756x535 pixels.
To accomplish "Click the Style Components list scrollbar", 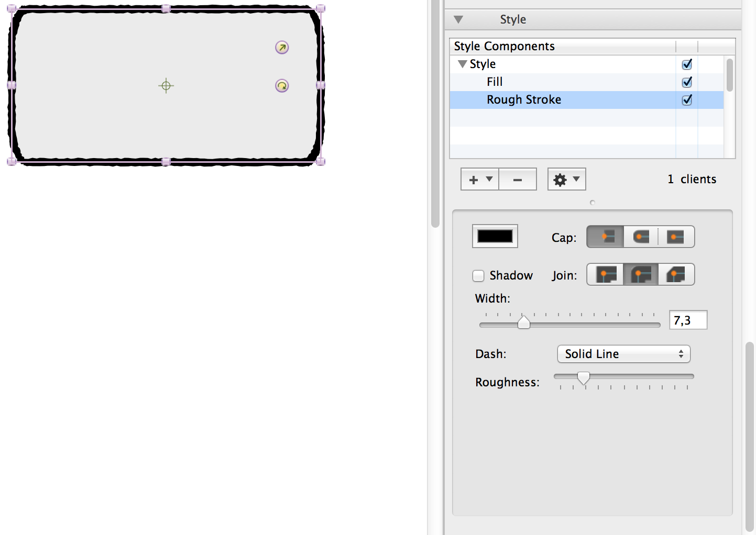I will [x=730, y=75].
